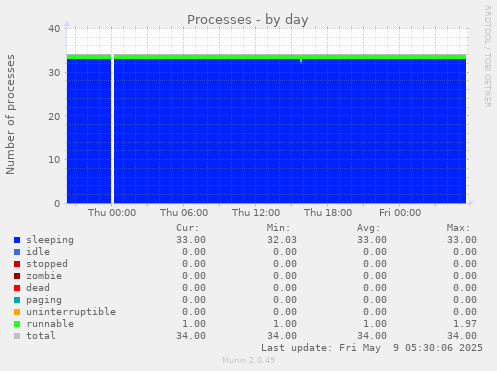497x371 pixels.
Task: Click the idle legend color swatch
Action: click(x=17, y=252)
